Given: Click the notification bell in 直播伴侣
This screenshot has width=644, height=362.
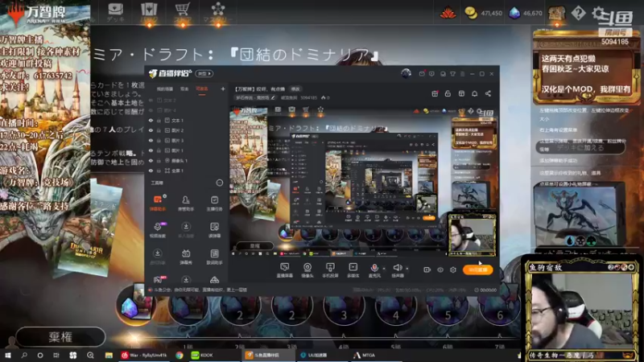Looking at the screenshot, I should (474, 93).
